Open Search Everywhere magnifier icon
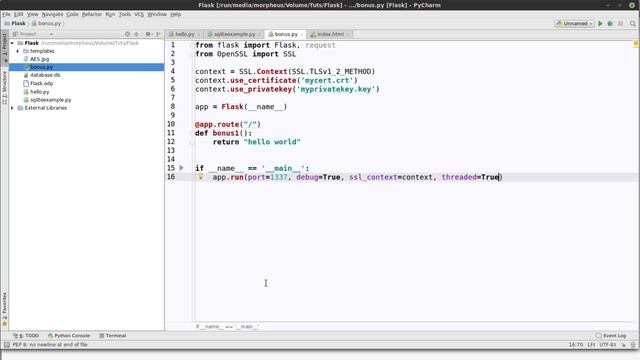 coord(633,24)
